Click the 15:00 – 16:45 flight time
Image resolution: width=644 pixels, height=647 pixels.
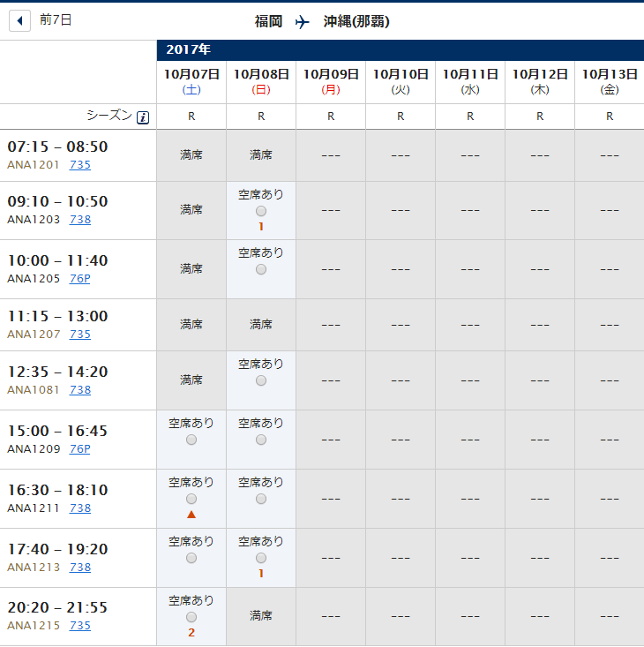[57, 432]
